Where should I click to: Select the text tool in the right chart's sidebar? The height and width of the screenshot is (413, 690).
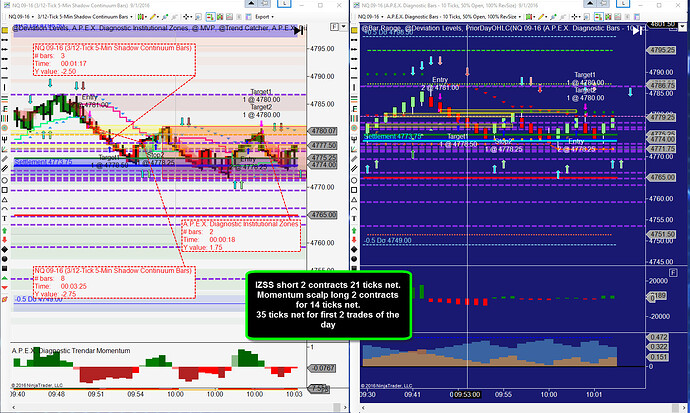coord(354,219)
